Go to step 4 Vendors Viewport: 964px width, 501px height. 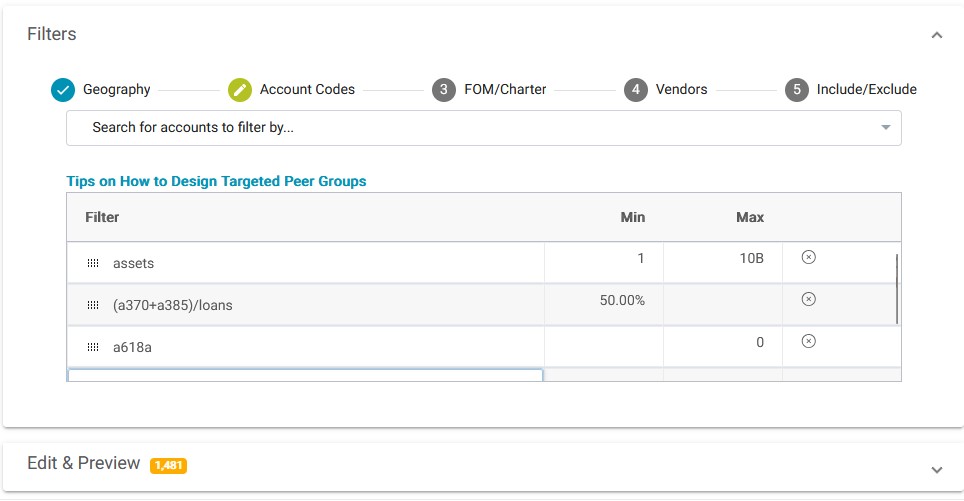point(635,90)
